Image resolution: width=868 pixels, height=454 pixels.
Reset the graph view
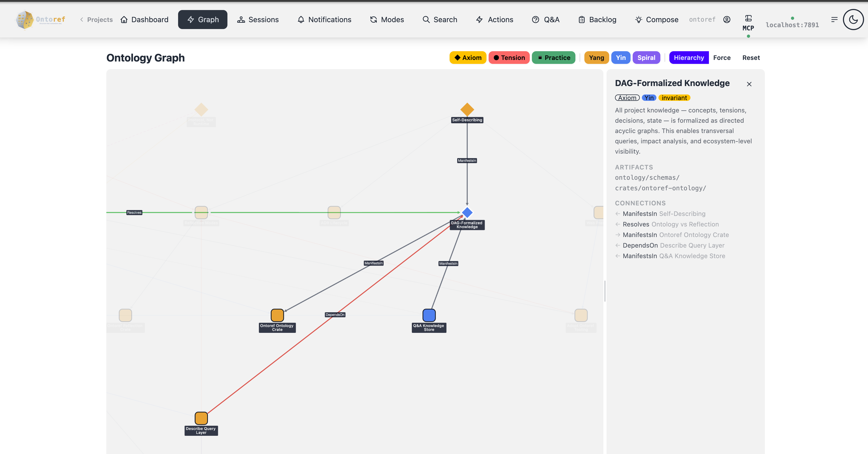(x=751, y=58)
